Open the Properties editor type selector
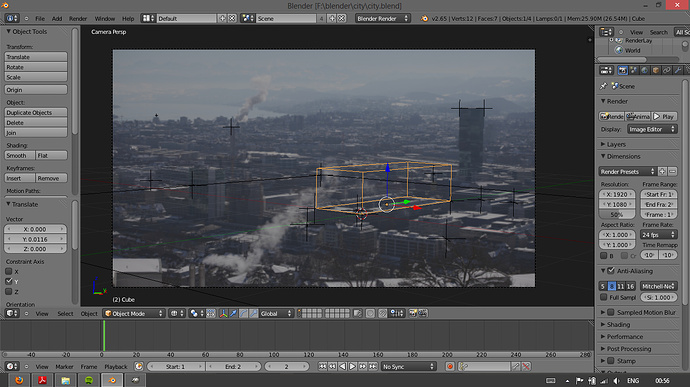The image size is (690, 387). click(606, 70)
